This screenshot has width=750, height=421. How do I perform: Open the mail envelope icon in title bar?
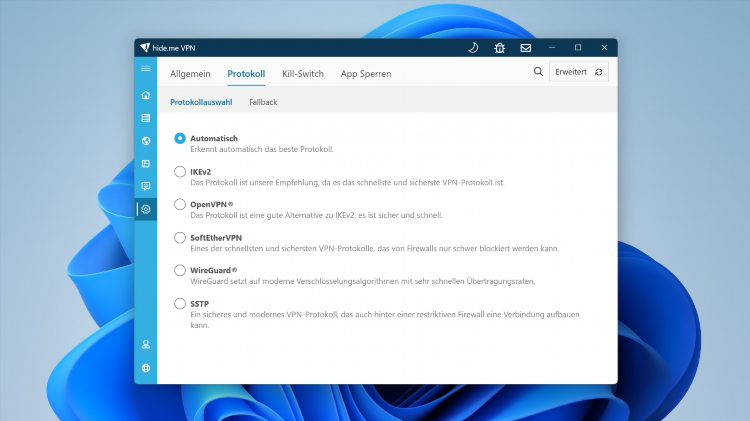coord(526,48)
